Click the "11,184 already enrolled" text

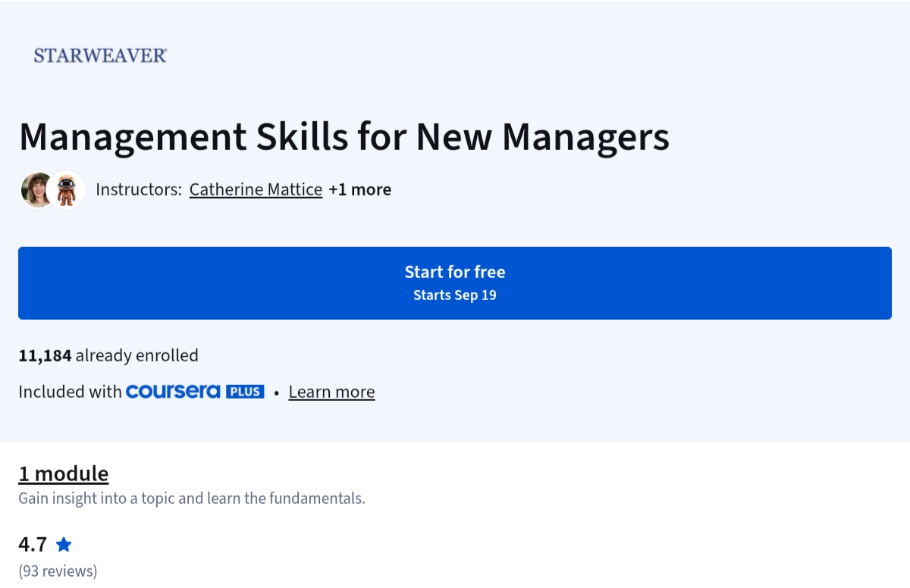click(x=108, y=355)
